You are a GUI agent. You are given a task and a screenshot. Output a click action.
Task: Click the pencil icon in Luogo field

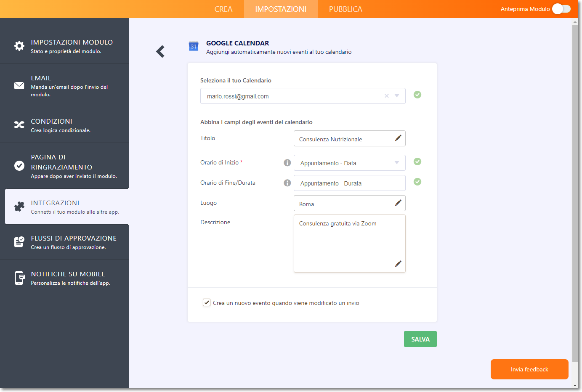(x=398, y=203)
